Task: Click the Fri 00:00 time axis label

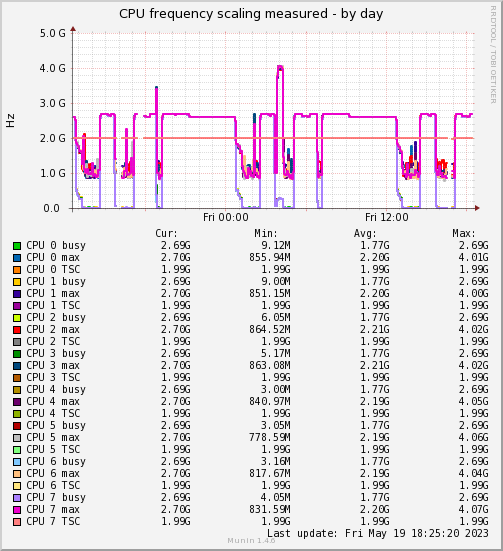Action: 226,217
